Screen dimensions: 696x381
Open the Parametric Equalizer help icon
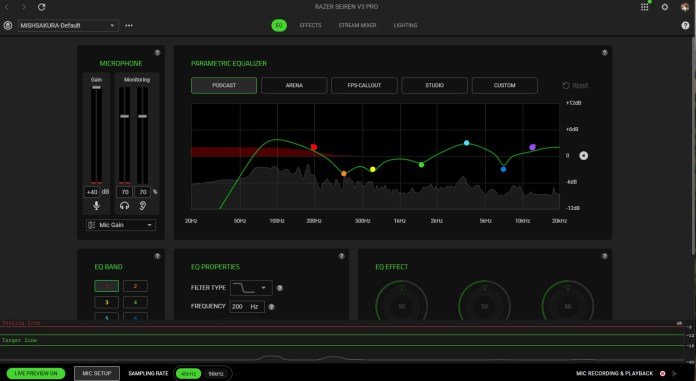point(604,52)
